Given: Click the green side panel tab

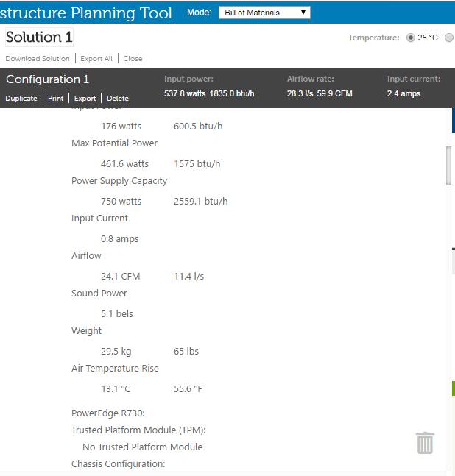Looking at the screenshot, I should (454, 388).
